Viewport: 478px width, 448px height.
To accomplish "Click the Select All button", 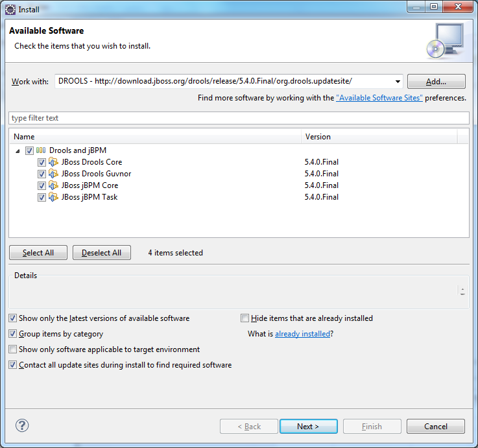I will [x=38, y=253].
